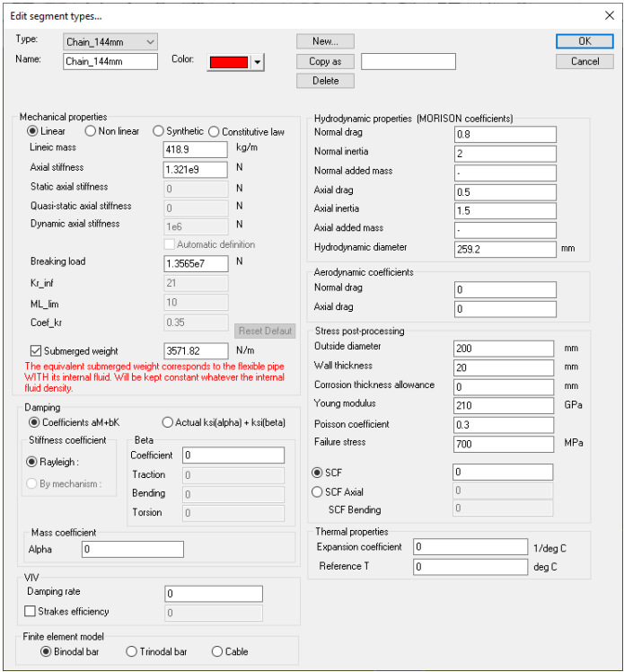The width and height of the screenshot is (624, 672).
Task: Choose the Trinodal bar element model
Action: 132,651
